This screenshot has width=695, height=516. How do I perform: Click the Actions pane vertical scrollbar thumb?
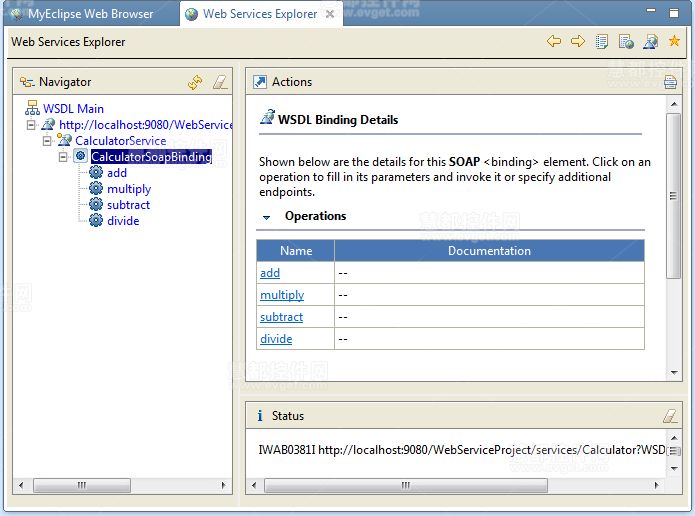673,195
